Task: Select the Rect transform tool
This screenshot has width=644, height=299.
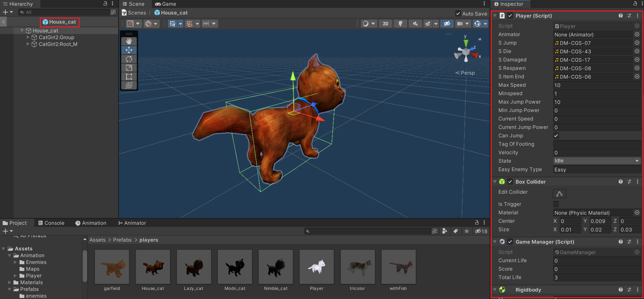Action: (x=129, y=77)
